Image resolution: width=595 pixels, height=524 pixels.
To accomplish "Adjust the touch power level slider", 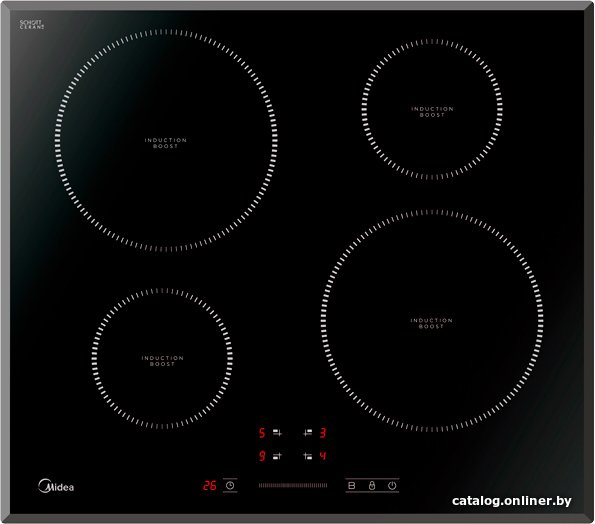I will pos(293,485).
